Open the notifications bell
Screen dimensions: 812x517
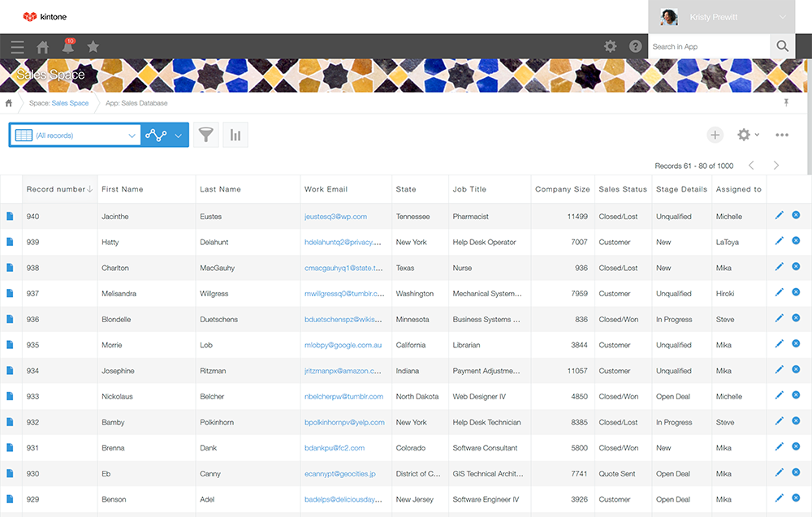coord(68,47)
